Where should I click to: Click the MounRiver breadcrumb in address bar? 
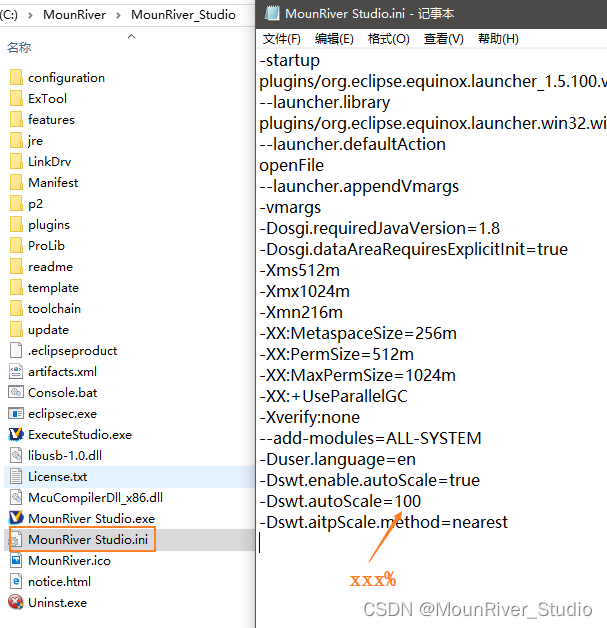[x=74, y=15]
